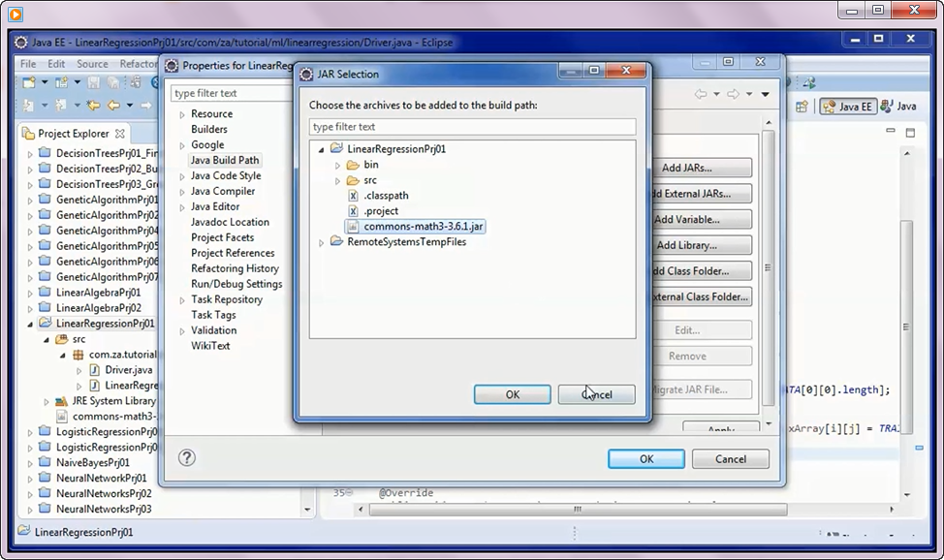Switch to the Java EE perspective

pos(848,107)
